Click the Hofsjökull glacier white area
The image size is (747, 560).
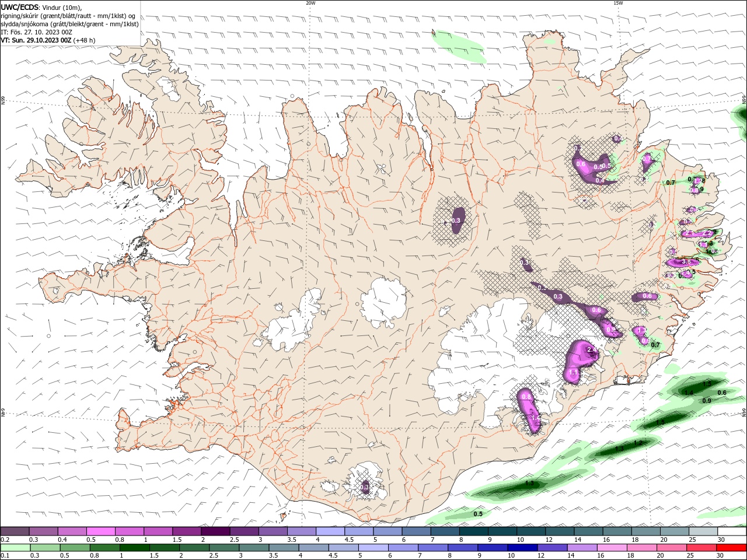[x=383, y=303]
